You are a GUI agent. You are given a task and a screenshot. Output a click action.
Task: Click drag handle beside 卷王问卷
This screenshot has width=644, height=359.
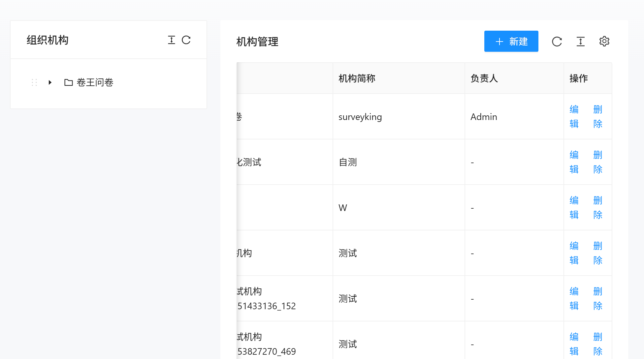(x=34, y=82)
